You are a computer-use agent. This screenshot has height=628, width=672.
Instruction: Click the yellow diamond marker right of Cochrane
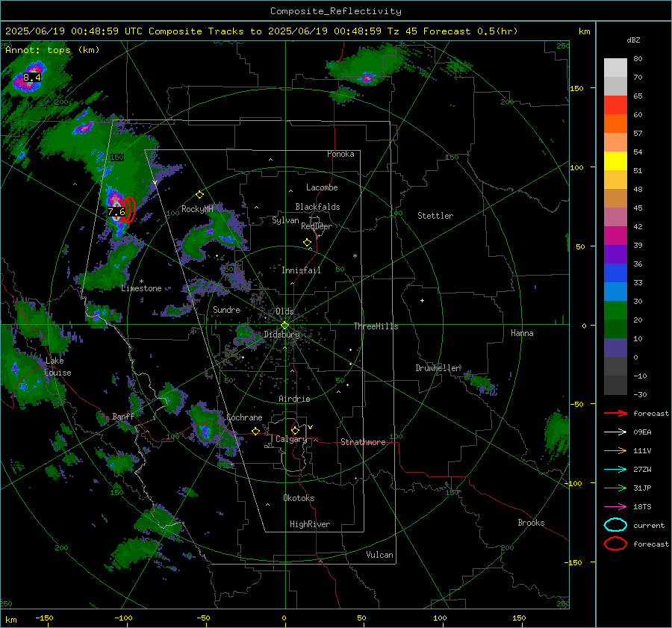coord(255,431)
